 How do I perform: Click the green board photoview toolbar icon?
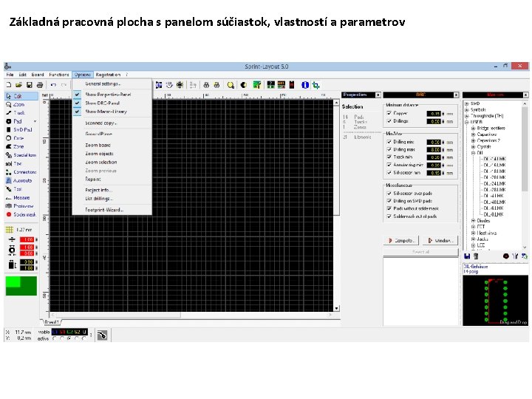pyautogui.click(x=257, y=85)
